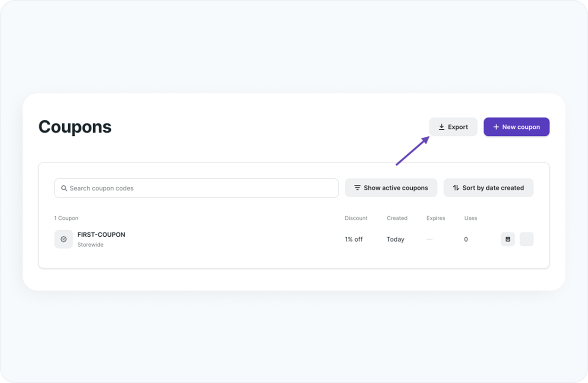The height and width of the screenshot is (383, 588).
Task: Click the Uses column header
Action: pyautogui.click(x=471, y=218)
